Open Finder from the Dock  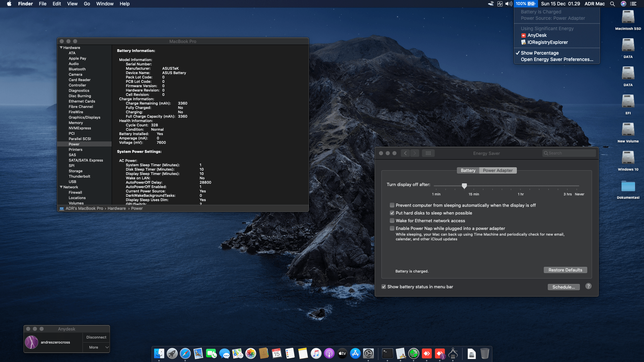pos(159,353)
